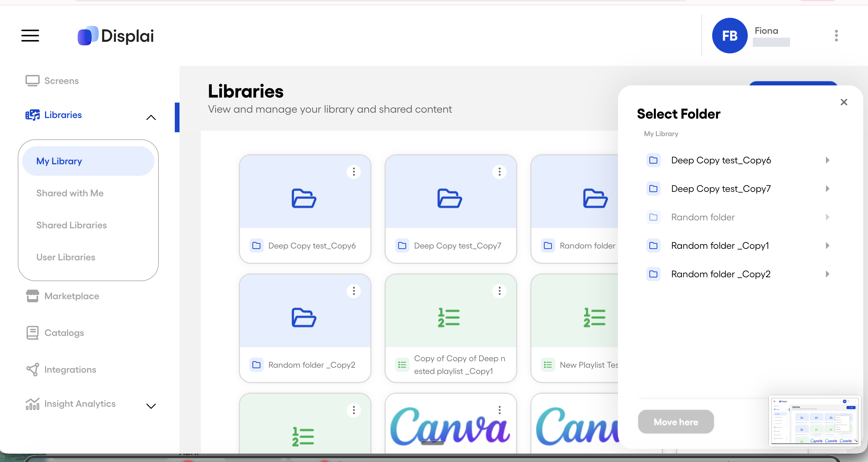
Task: Open Shared Libraries
Action: pyautogui.click(x=71, y=225)
